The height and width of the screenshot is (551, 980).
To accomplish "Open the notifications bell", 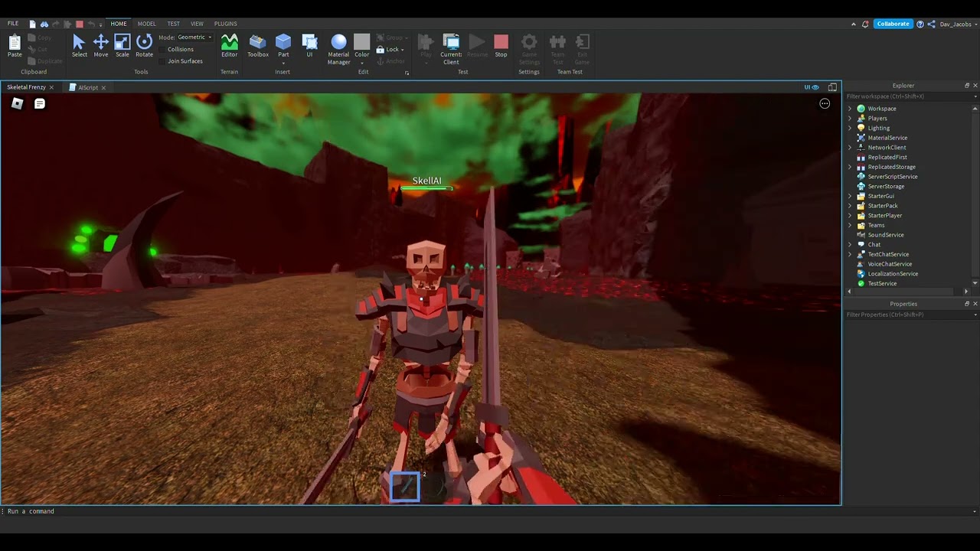I will [865, 24].
